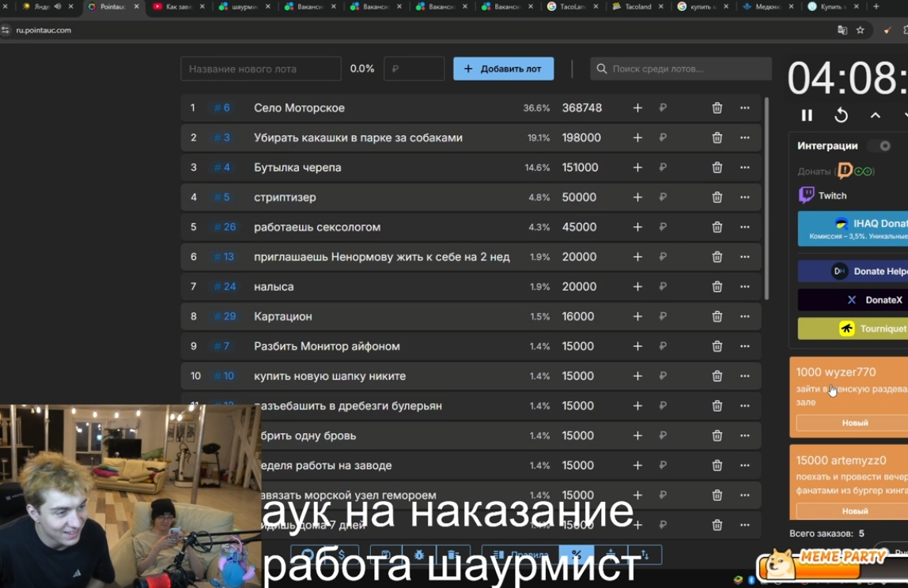Toggle the Интеграции switch
Viewport: 908px width, 588px height.
(880, 146)
